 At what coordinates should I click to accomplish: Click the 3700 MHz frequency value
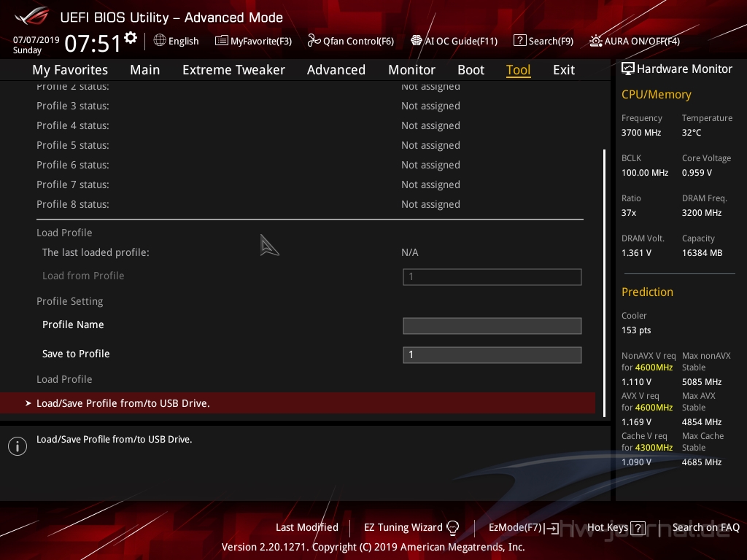point(640,133)
